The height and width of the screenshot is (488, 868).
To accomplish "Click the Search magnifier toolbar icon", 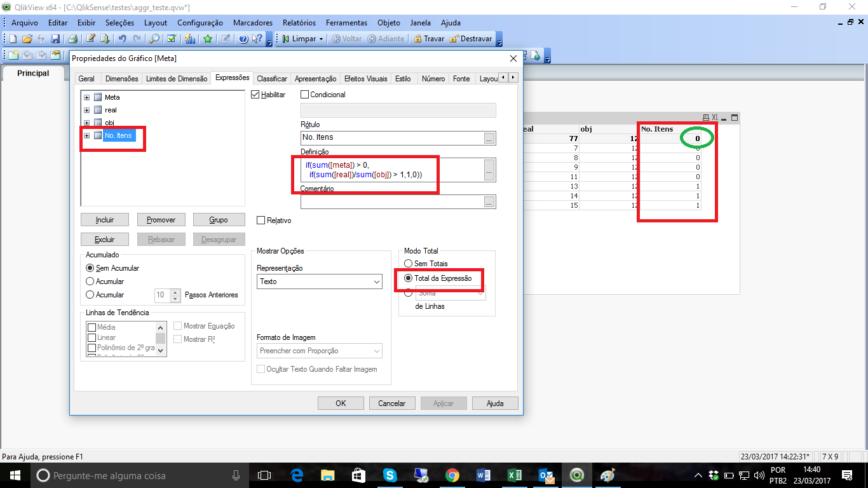I will coord(154,39).
